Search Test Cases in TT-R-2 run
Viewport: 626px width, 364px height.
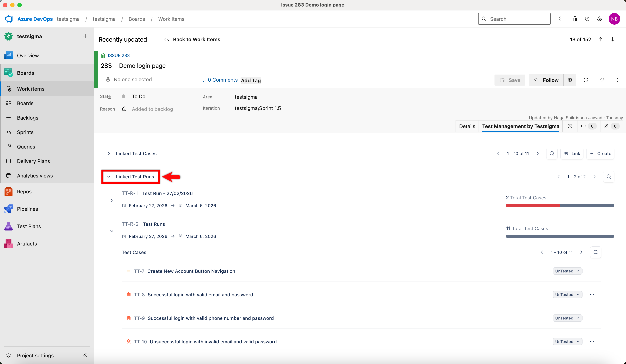(596, 252)
